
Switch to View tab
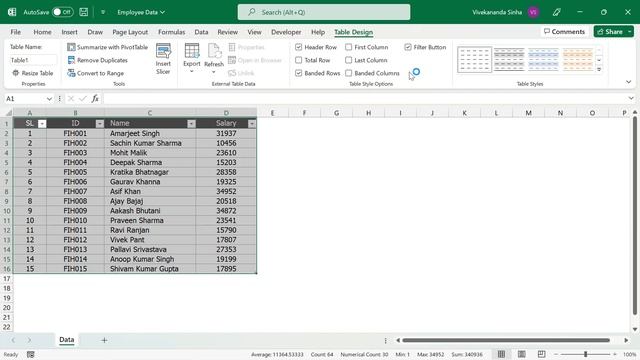click(x=254, y=32)
